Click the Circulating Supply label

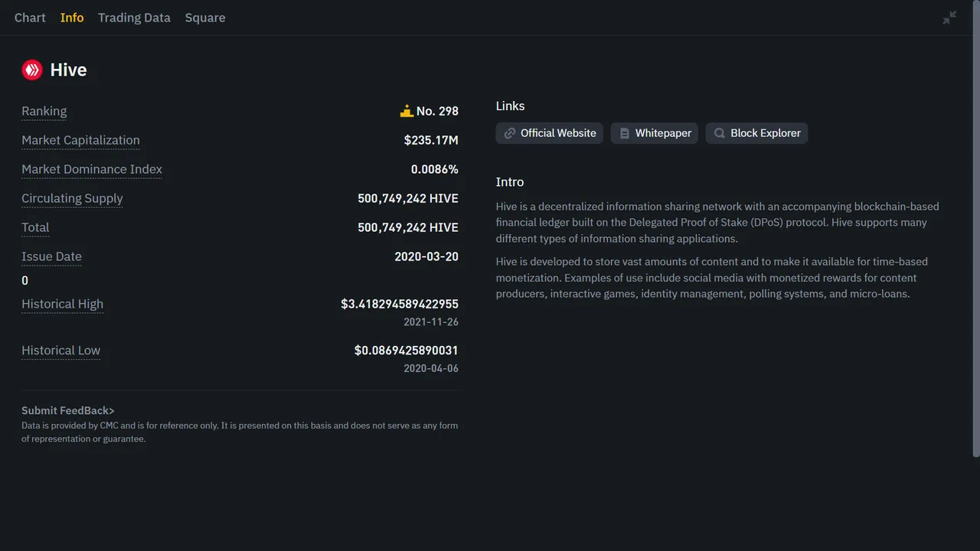[x=72, y=198]
